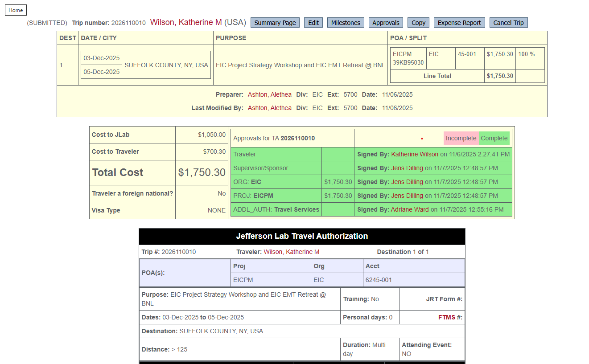The width and height of the screenshot is (589, 364).
Task: Open the Milestones page
Action: tap(345, 23)
